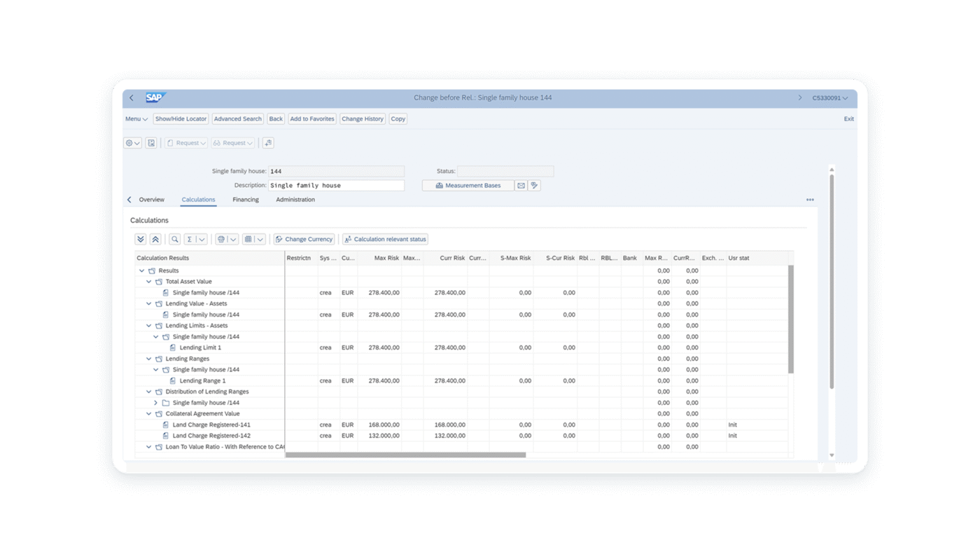This screenshot has height=552, width=980.
Task: Click the table view icon in Calculations toolbar
Action: (249, 239)
